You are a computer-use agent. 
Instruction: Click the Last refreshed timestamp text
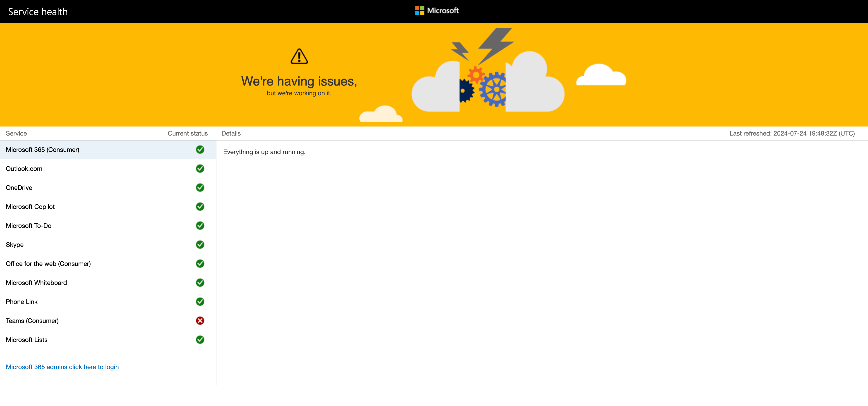pos(792,134)
